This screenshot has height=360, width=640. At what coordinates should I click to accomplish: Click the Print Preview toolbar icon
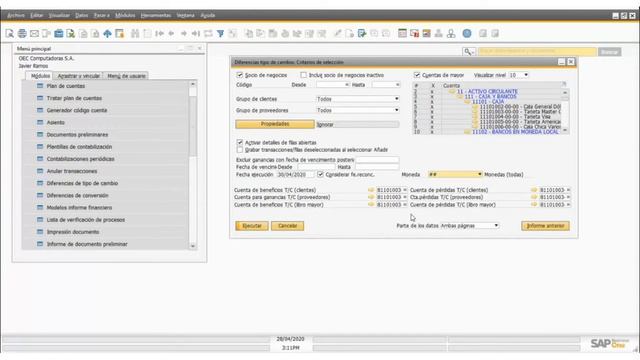pyautogui.click(x=9, y=33)
